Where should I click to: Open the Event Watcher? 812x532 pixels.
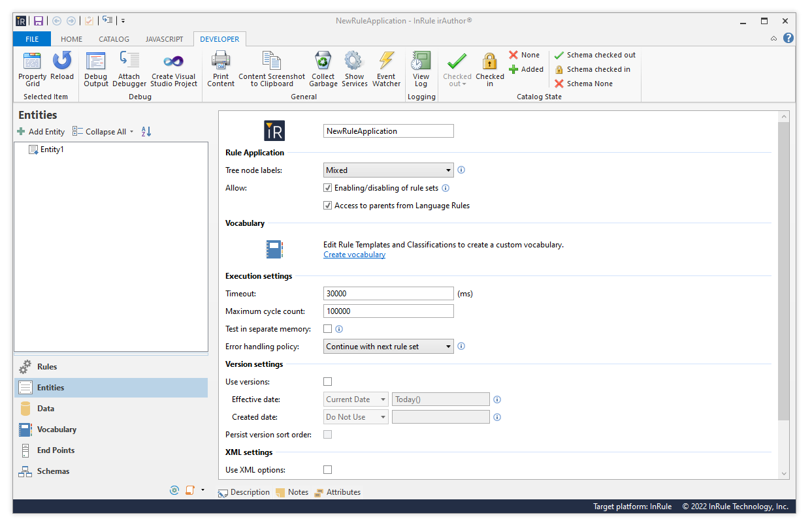tap(387, 69)
